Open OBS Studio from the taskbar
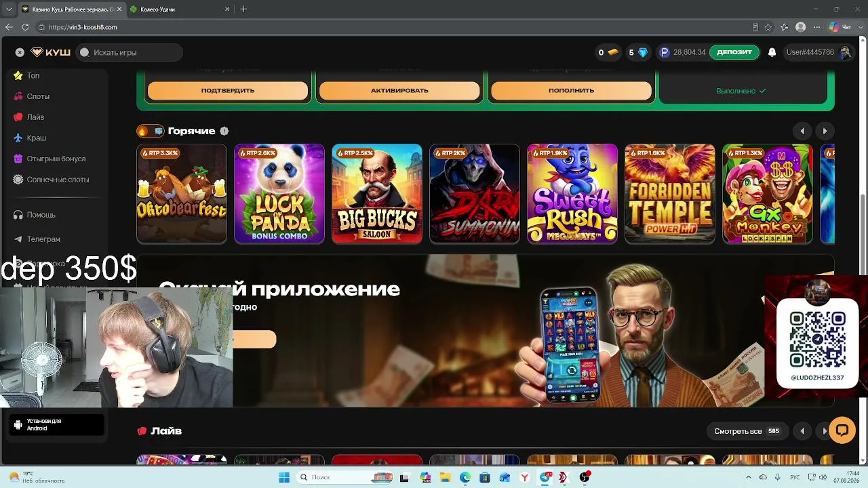 pyautogui.click(x=585, y=477)
